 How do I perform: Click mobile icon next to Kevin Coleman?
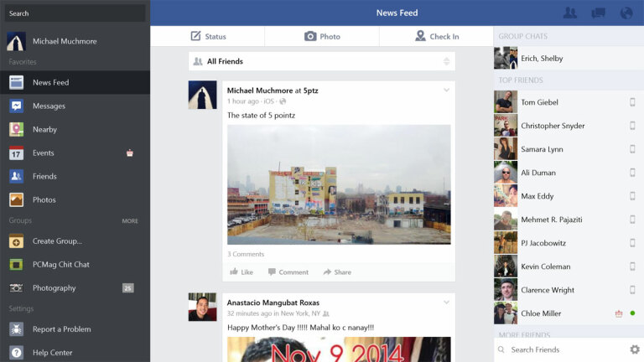[x=632, y=266]
